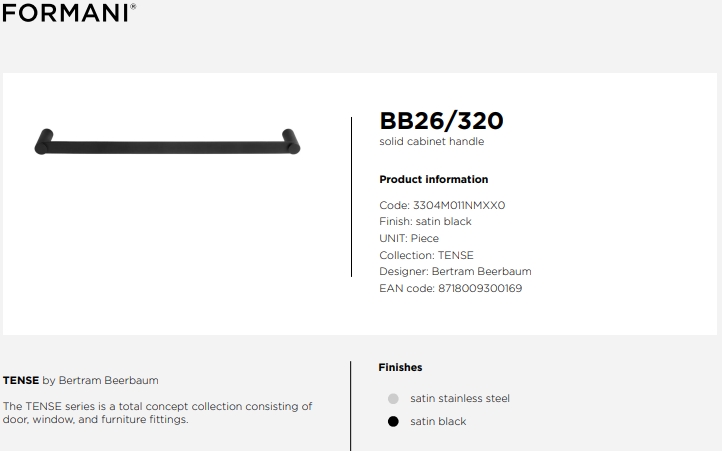
Task: Click the Collection: TENSE line
Action: 426,255
